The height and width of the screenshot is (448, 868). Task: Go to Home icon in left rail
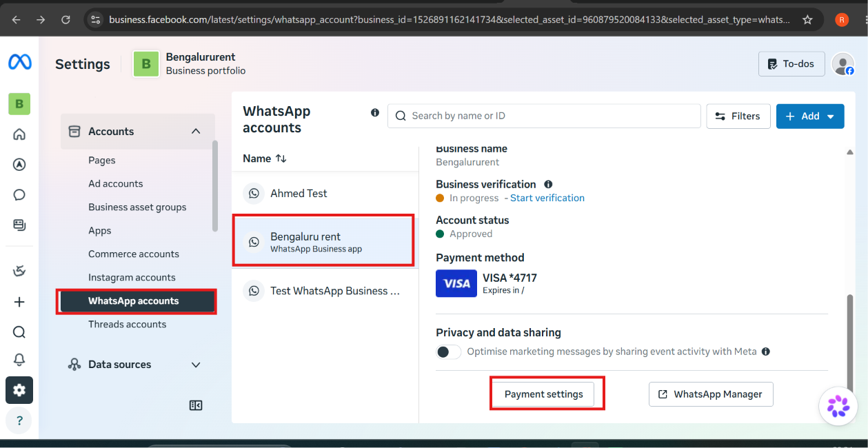pos(19,134)
